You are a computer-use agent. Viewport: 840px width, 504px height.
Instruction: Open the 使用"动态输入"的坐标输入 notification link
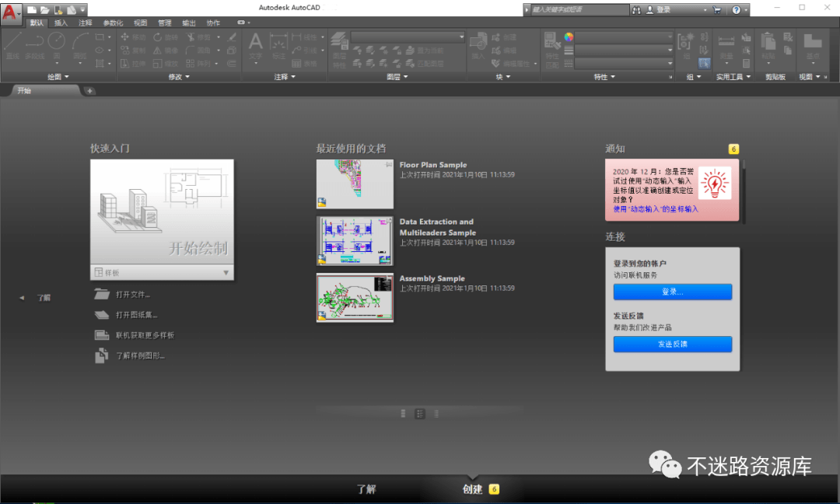tap(656, 209)
